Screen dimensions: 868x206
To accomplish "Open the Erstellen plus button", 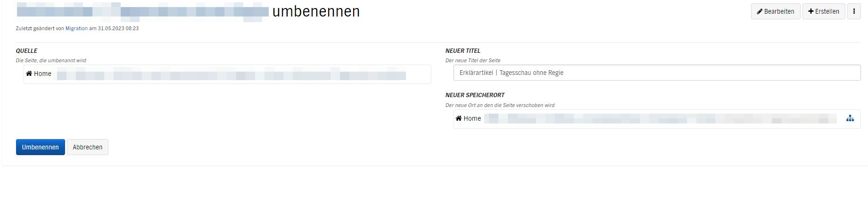I will (824, 11).
